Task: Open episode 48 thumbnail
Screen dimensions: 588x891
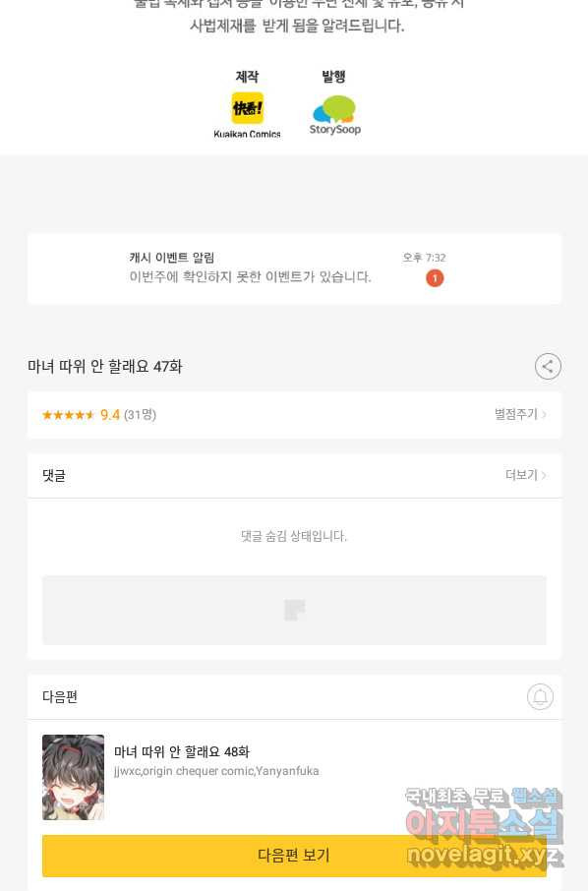Action: pos(74,777)
